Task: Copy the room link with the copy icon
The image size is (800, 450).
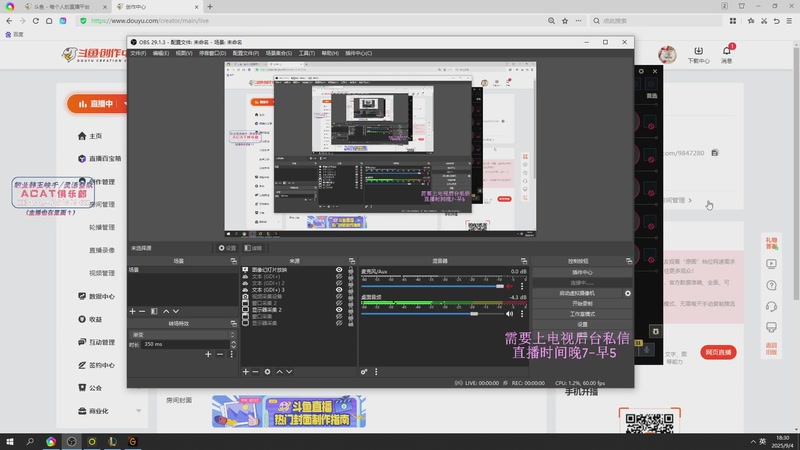Action: tap(715, 153)
